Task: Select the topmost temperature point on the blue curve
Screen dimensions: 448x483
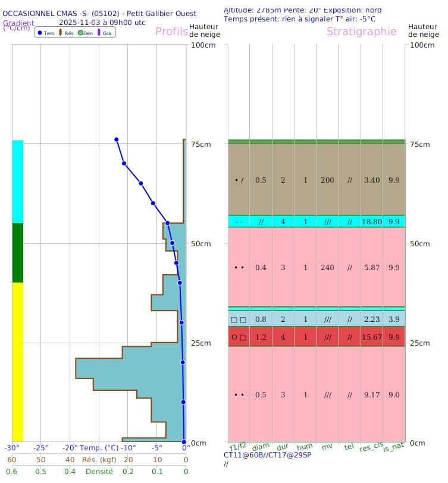Action: 117,139
